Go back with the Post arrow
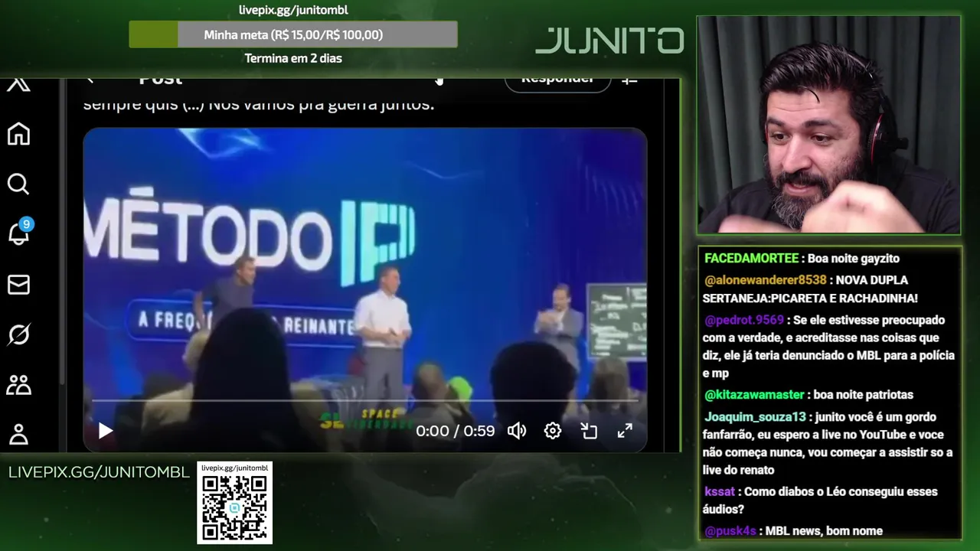The image size is (980, 551). (x=90, y=80)
